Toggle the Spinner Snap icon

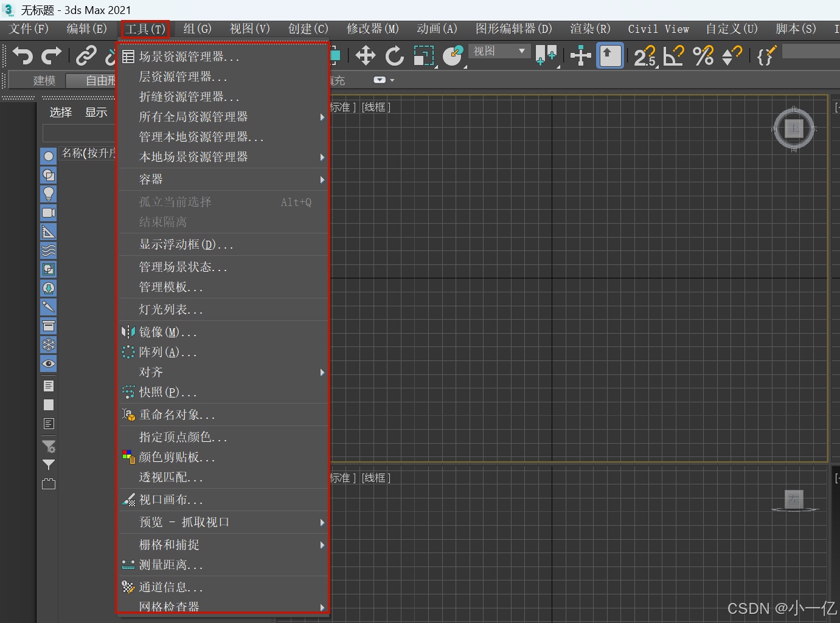point(732,56)
